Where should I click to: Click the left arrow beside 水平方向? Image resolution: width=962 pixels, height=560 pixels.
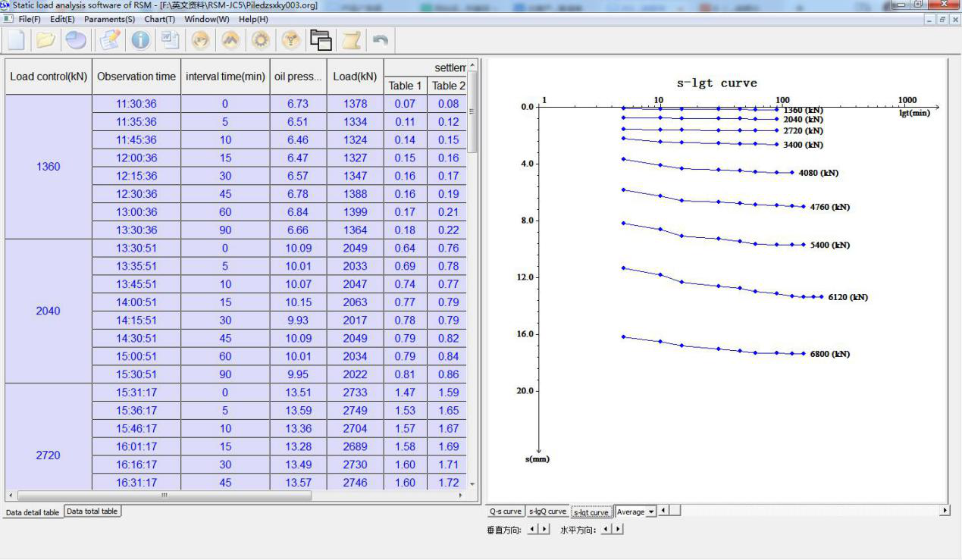(x=606, y=529)
